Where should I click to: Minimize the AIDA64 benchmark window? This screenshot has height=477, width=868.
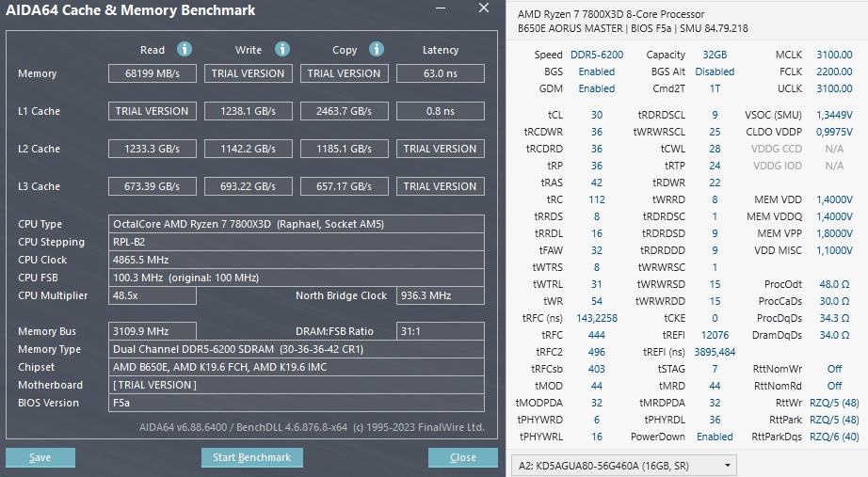point(440,9)
